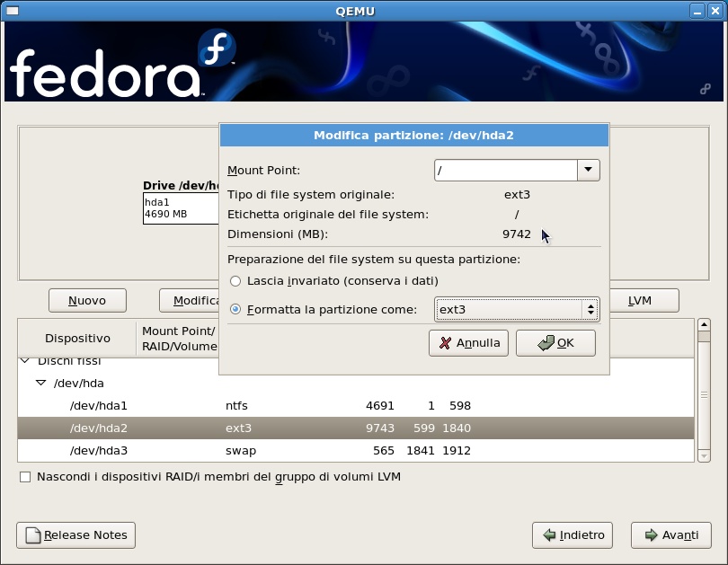Viewport: 728px width, 565px height.
Task: Select the /dev/hda1 partition row
Action: point(356,406)
